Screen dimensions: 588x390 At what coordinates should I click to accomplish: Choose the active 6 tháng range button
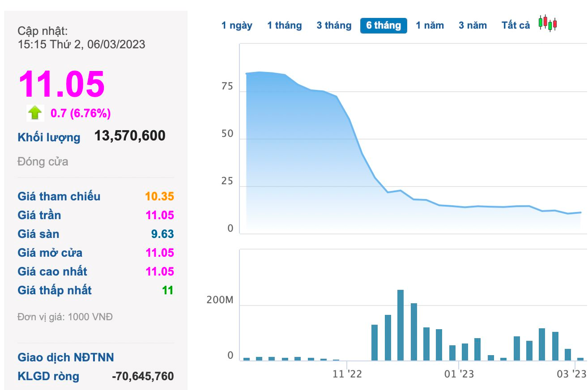(x=383, y=25)
